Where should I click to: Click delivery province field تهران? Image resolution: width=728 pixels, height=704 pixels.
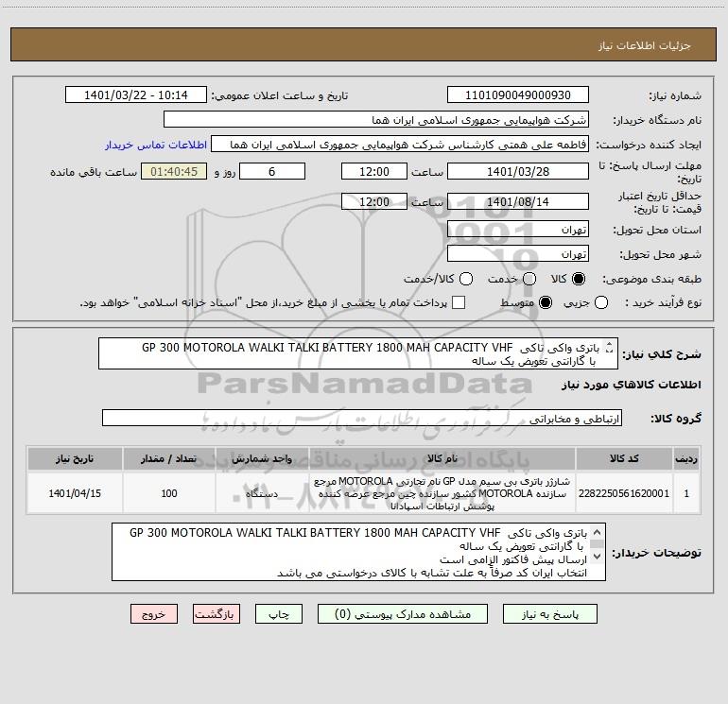point(518,229)
